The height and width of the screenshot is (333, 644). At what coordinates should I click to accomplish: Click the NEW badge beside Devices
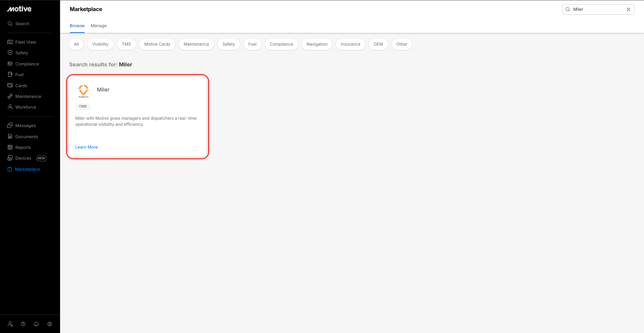coord(41,158)
